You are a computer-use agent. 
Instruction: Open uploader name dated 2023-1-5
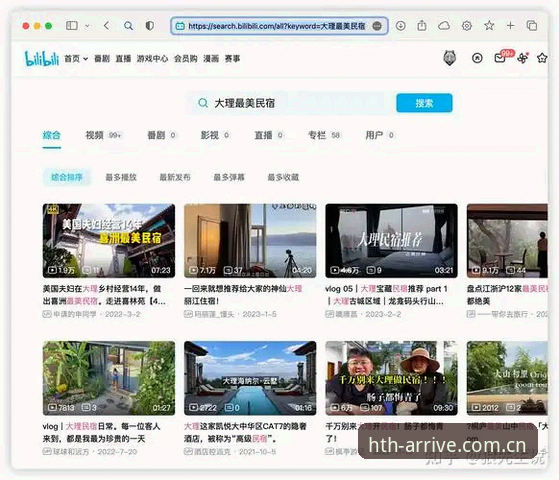point(214,314)
